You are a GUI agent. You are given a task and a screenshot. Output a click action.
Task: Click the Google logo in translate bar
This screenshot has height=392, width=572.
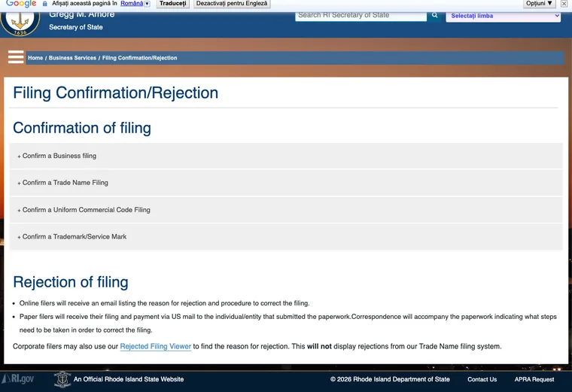[21, 3]
